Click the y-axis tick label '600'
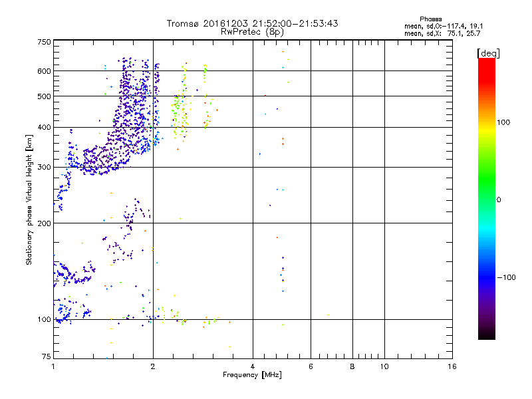The width and height of the screenshot is (532, 399). click(44, 71)
